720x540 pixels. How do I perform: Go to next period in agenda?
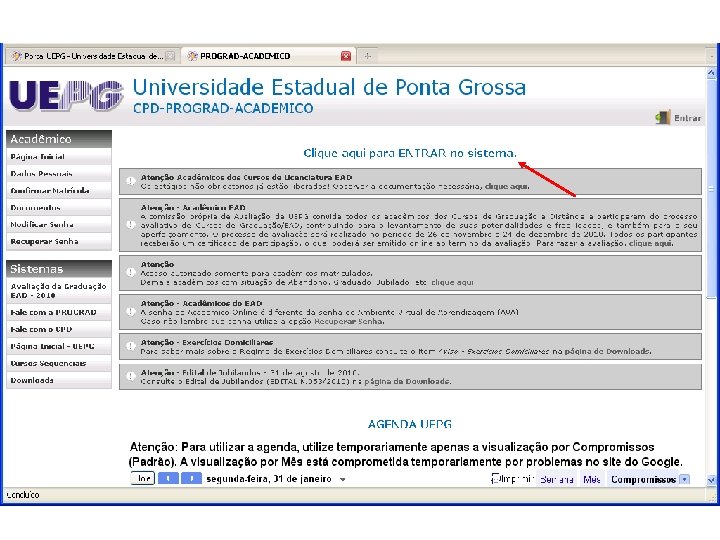coord(191,478)
